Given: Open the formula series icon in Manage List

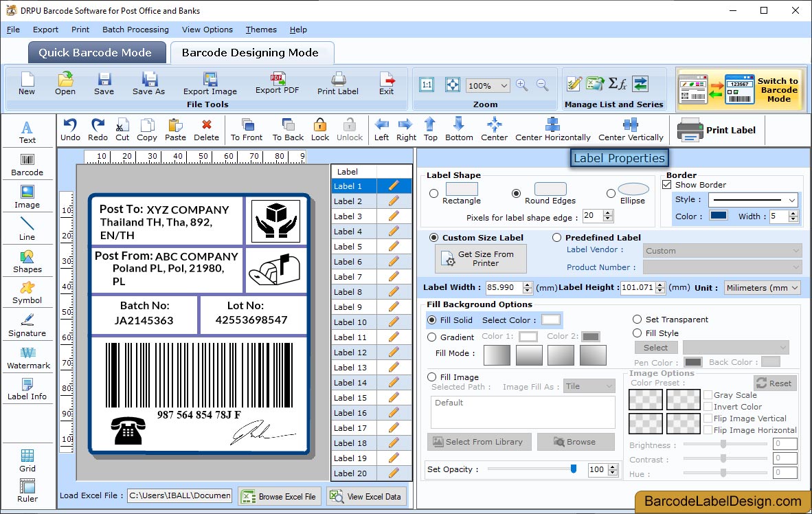Looking at the screenshot, I should [x=617, y=83].
